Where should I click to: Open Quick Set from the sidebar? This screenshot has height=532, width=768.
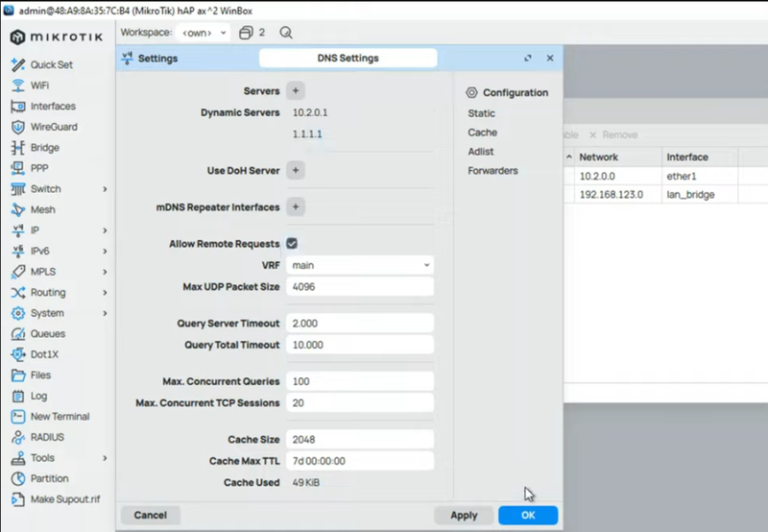click(52, 64)
